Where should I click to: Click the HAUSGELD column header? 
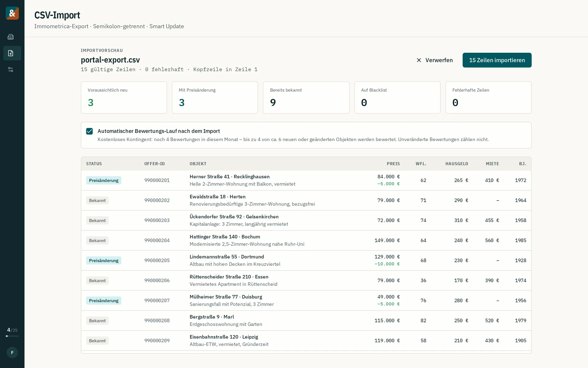click(x=457, y=164)
